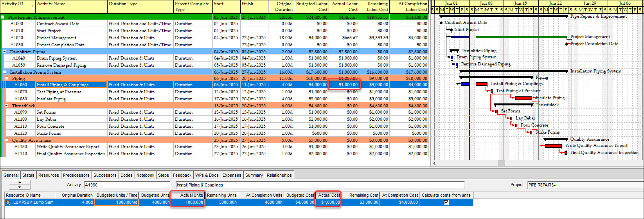The image size is (644, 219).
Task: Collapse the Demolition Piping band
Action: pyautogui.click(x=5, y=52)
